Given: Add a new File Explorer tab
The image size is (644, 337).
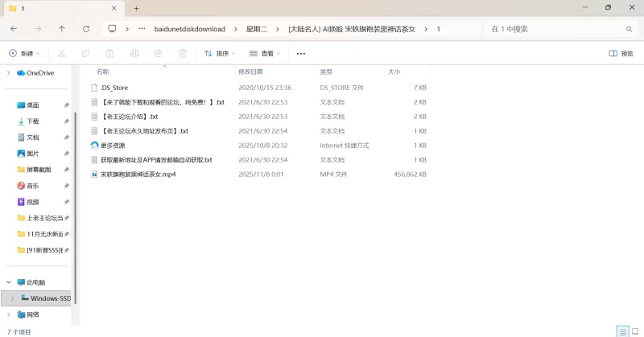Looking at the screenshot, I should tap(136, 8).
